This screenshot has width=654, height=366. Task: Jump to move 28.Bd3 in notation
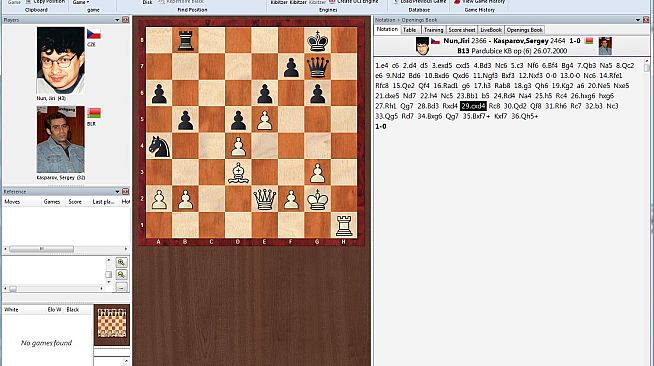coord(428,106)
